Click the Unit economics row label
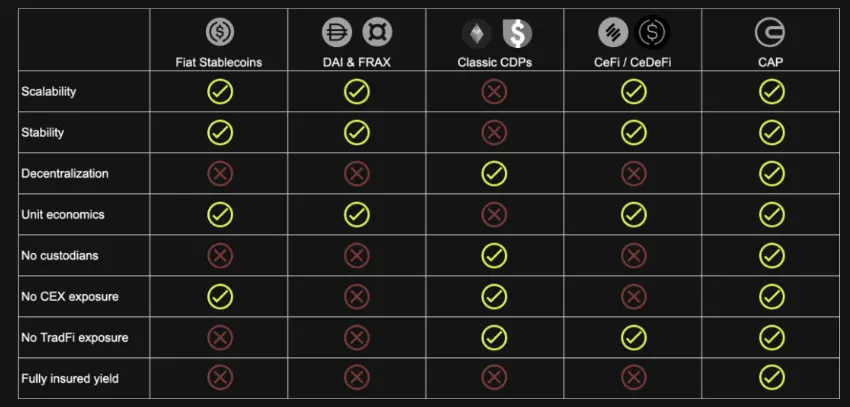This screenshot has width=850, height=407. tap(63, 214)
